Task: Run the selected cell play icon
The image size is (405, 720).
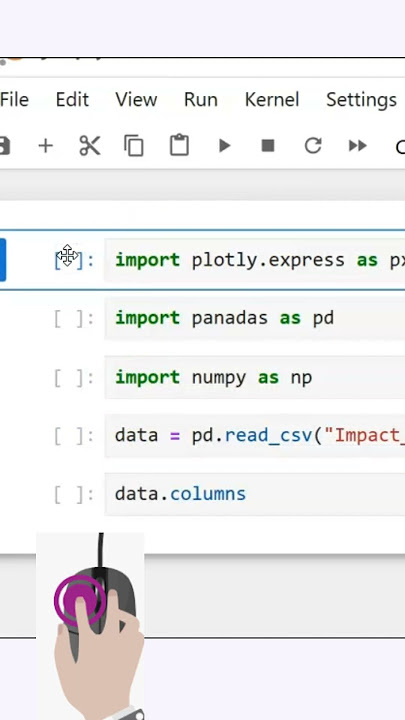Action: point(225,146)
